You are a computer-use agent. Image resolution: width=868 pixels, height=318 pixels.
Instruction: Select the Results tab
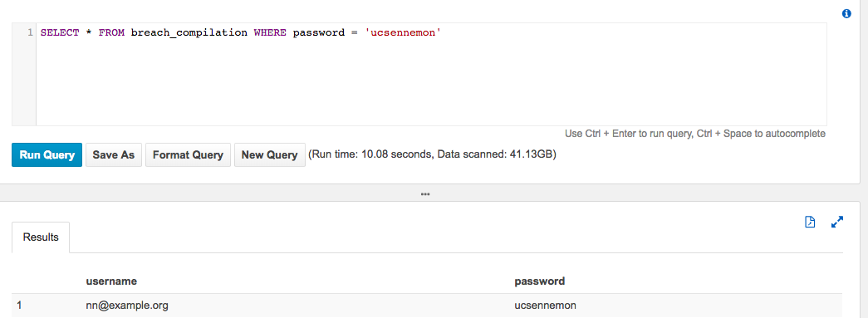(41, 237)
